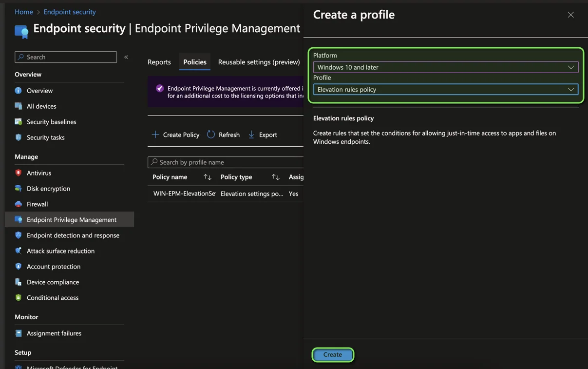This screenshot has width=588, height=369.
Task: Click the Overview info icon in sidebar
Action: pyautogui.click(x=19, y=91)
